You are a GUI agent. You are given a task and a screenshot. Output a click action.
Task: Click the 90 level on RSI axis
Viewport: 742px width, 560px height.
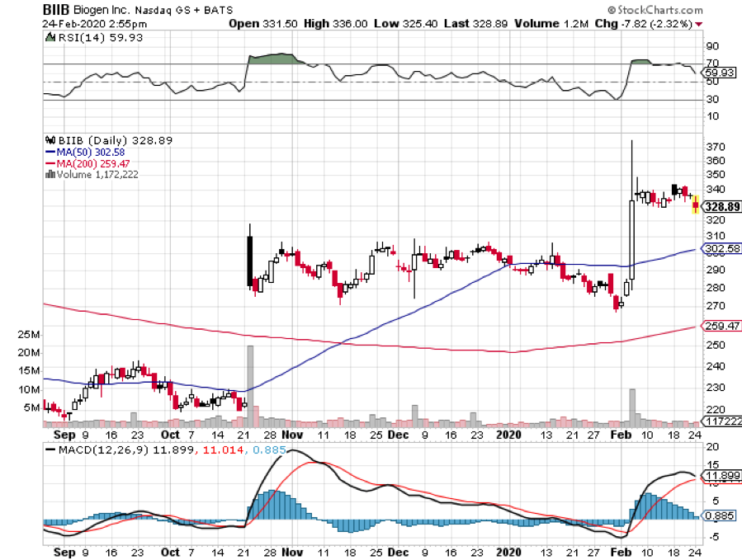pyautogui.click(x=712, y=46)
